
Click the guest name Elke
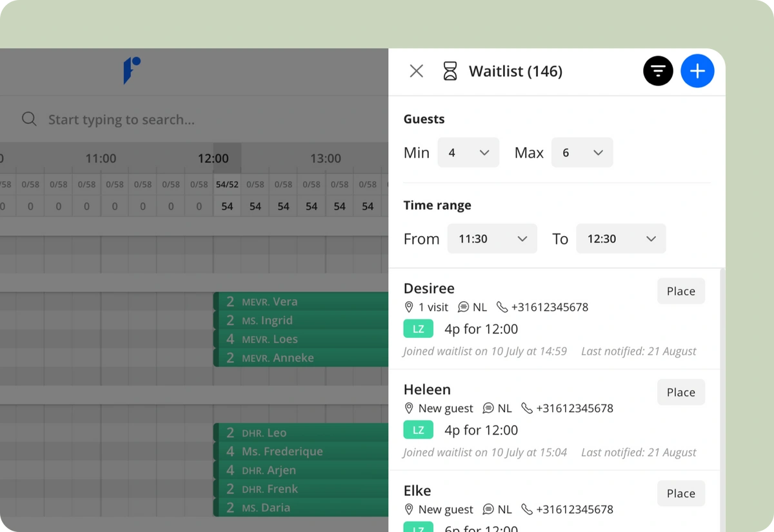pos(417,491)
